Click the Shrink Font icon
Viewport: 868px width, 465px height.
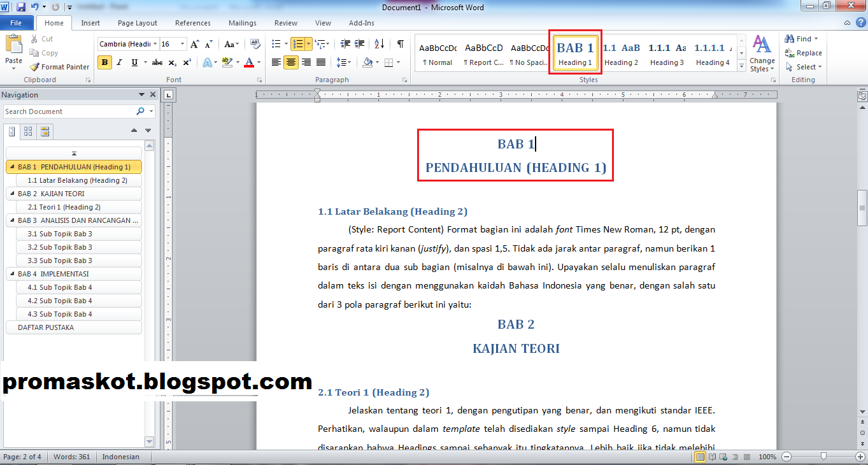click(x=209, y=44)
